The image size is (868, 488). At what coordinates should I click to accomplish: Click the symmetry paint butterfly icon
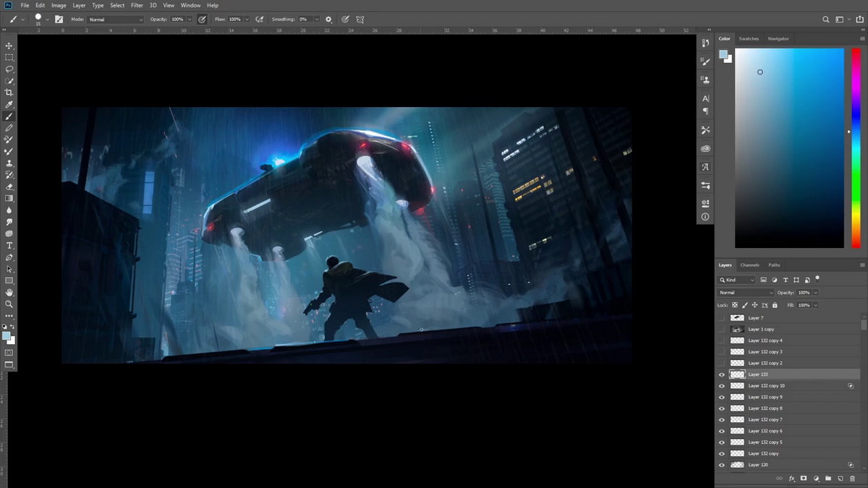[360, 20]
